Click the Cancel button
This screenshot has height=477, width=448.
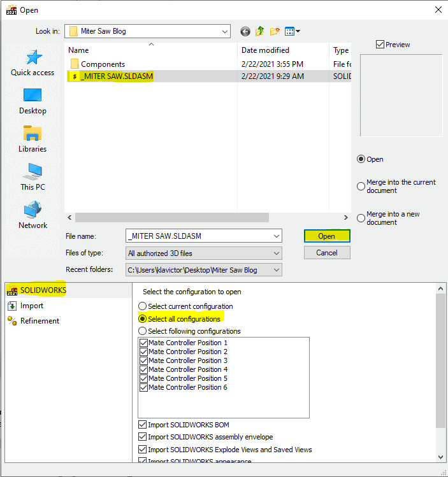pyautogui.click(x=327, y=253)
